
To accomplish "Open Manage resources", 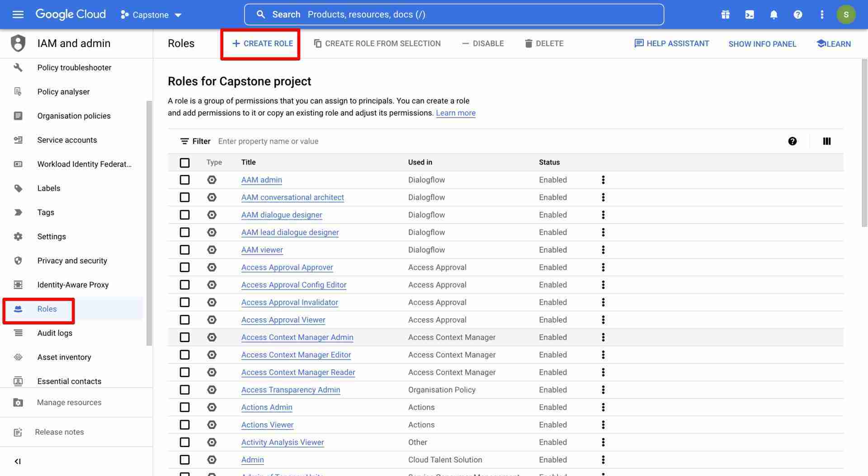I will [x=69, y=402].
